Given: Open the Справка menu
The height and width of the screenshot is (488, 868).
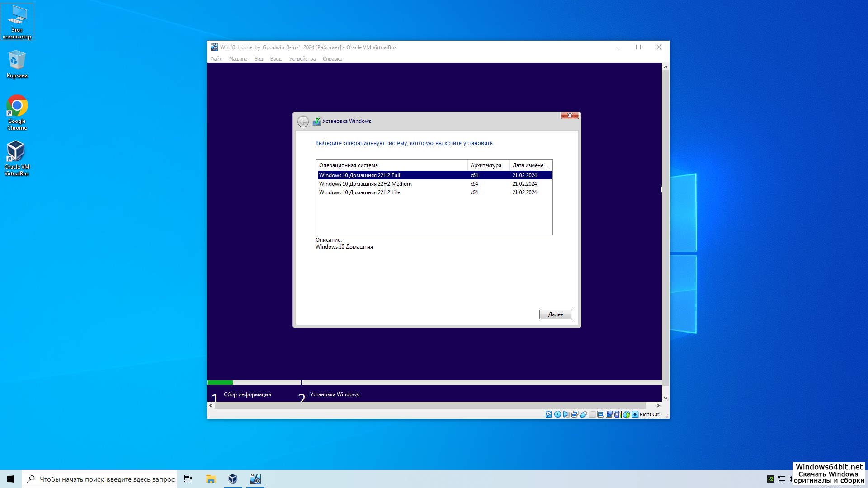Looking at the screenshot, I should 332,59.
